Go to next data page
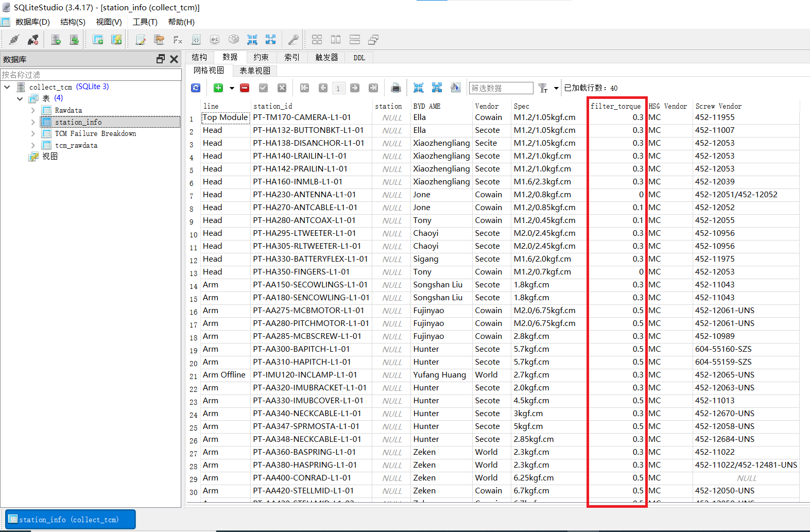The image size is (810, 532). (355, 88)
